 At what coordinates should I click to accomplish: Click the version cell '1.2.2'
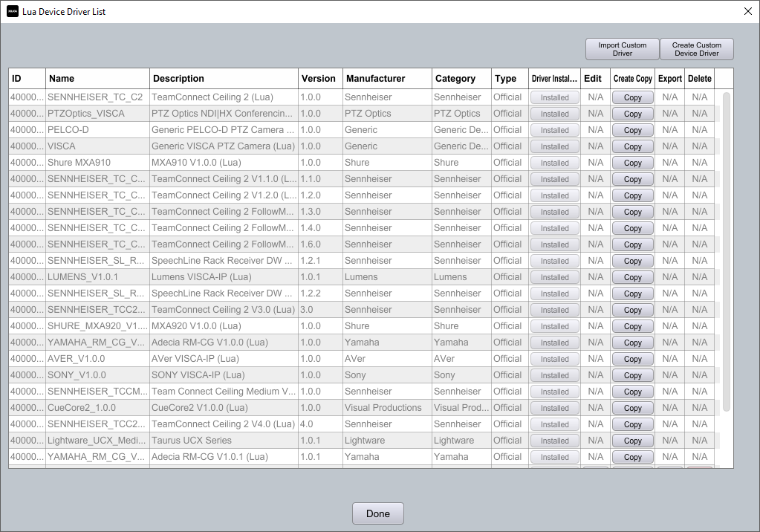coord(320,293)
